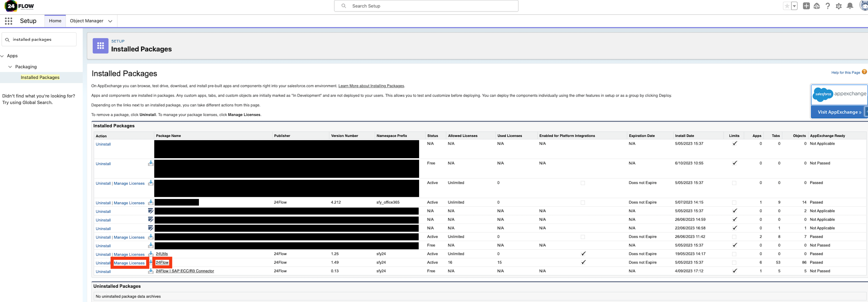Switch to the Home tab
The height and width of the screenshot is (302, 868).
tap(55, 21)
